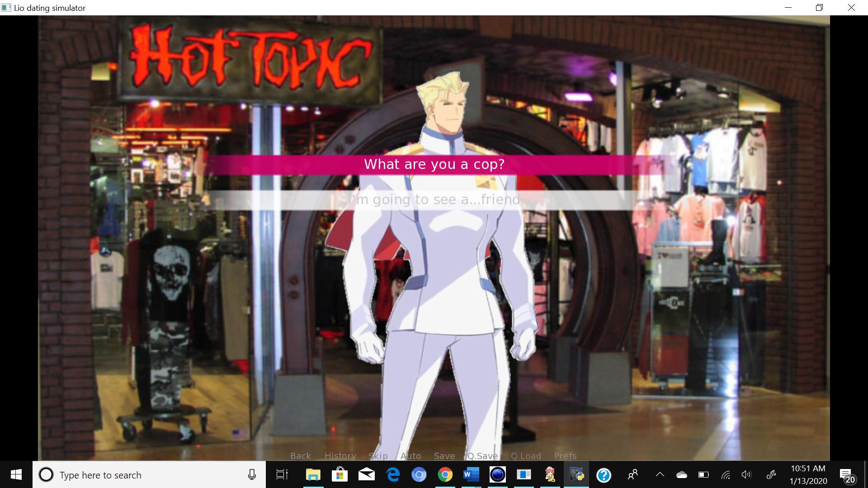Viewport: 868px width, 488px height.
Task: Click Back in the quick menu
Action: (x=300, y=456)
